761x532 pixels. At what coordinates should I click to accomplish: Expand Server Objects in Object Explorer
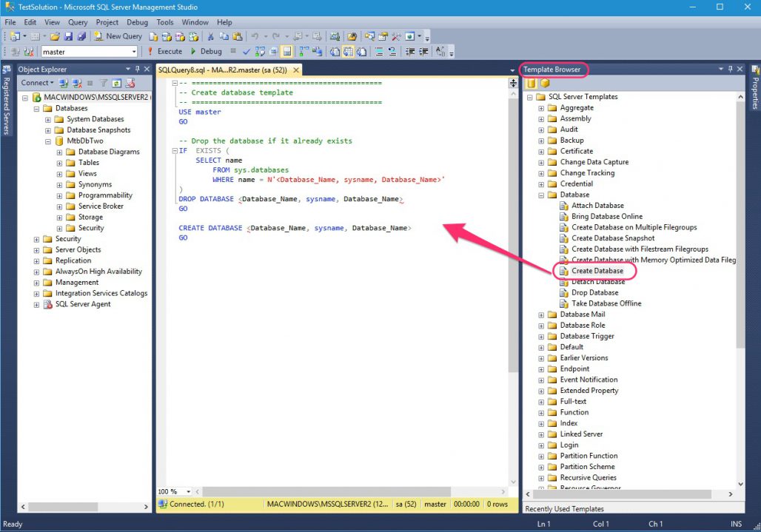[x=36, y=250]
